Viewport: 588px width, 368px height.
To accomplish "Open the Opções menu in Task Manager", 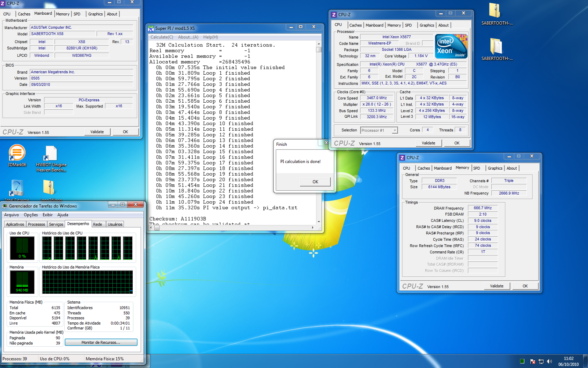I will (31, 215).
